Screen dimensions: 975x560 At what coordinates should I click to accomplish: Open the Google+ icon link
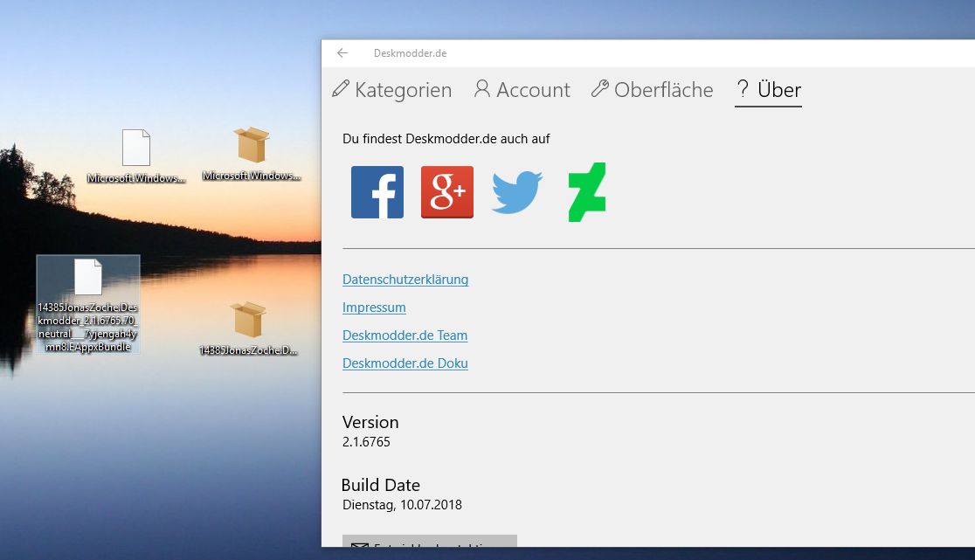(x=447, y=192)
